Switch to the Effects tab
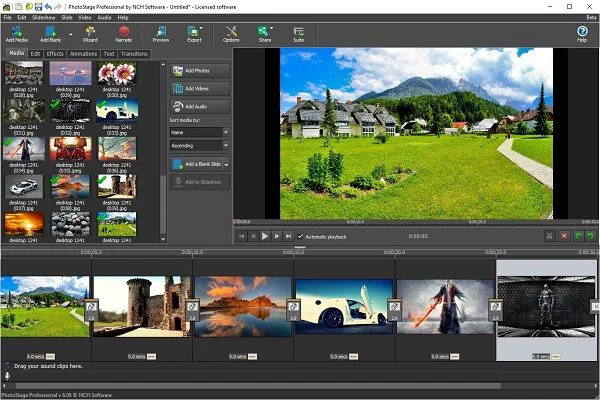This screenshot has height=400, width=600. click(x=54, y=54)
